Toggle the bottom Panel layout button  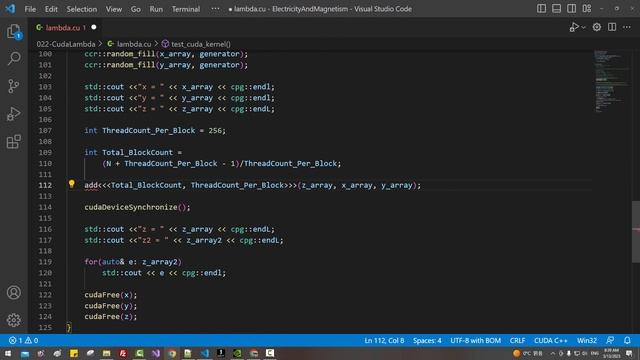(556, 9)
